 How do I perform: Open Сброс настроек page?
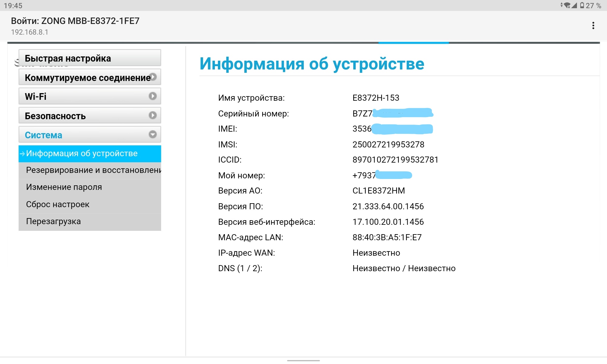point(90,204)
